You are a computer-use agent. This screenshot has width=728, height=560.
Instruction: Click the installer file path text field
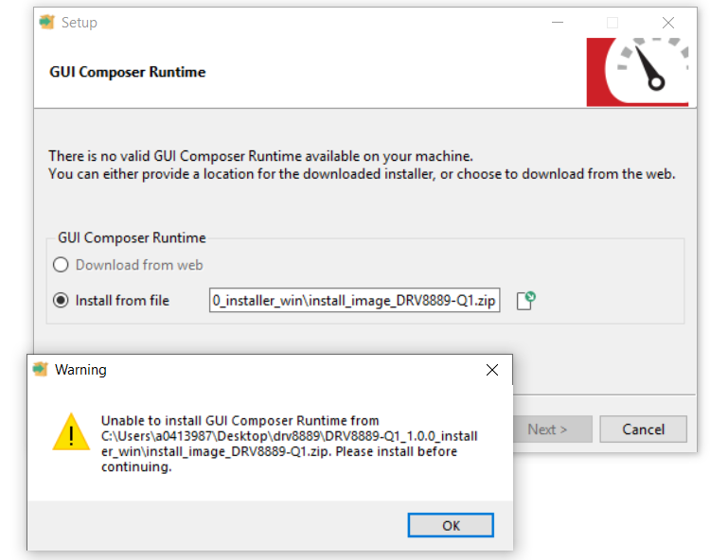click(354, 301)
